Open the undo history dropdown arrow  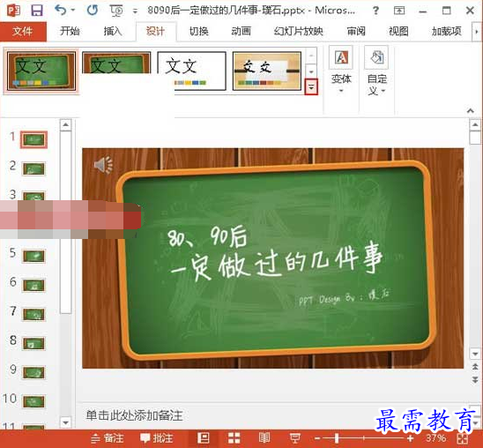tap(73, 11)
